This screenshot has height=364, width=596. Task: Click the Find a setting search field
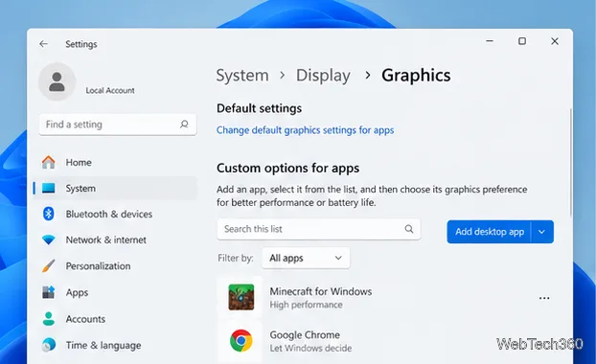pyautogui.click(x=118, y=125)
